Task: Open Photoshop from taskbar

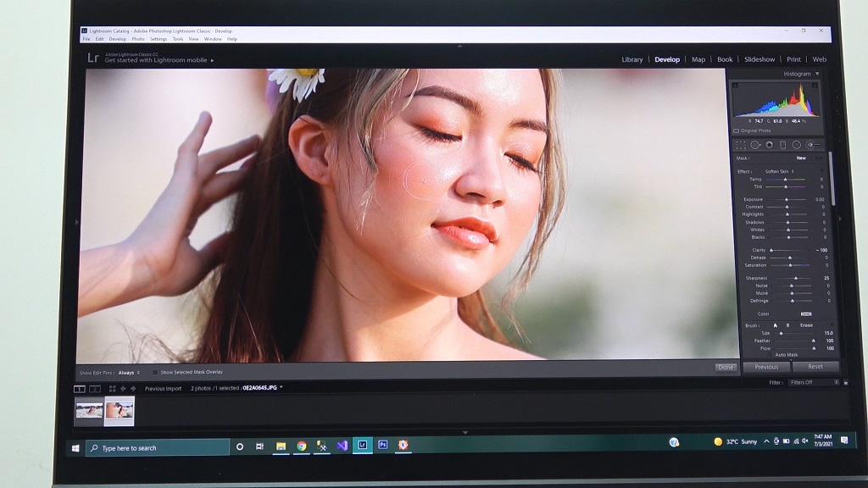Action: [x=382, y=444]
